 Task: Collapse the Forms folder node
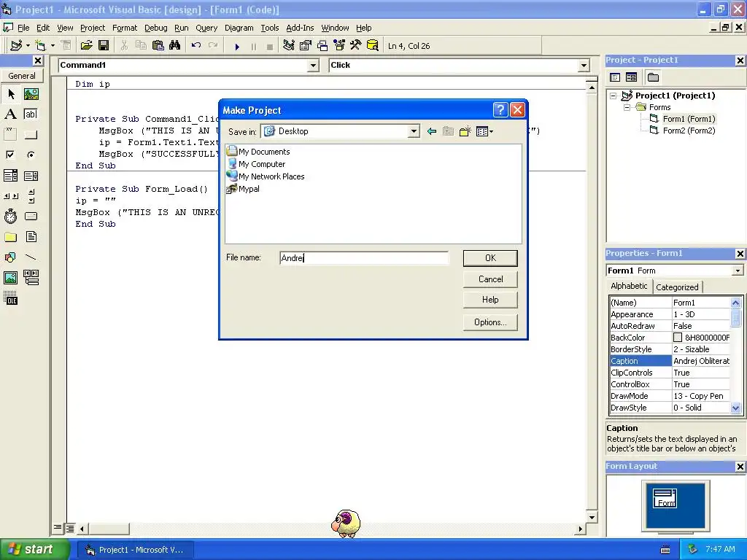627,108
